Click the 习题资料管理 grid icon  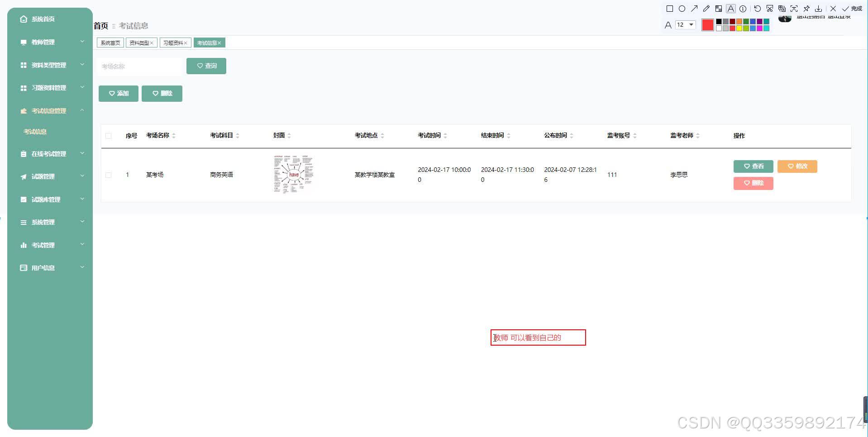(x=24, y=88)
